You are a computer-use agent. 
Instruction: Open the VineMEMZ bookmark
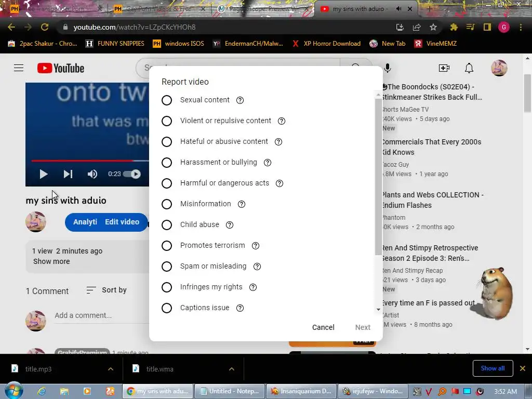click(436, 44)
